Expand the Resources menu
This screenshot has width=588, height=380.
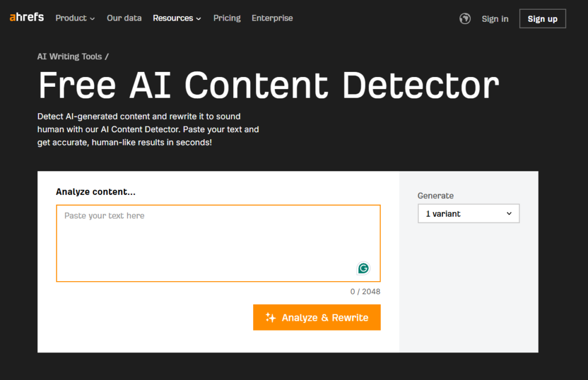point(177,18)
